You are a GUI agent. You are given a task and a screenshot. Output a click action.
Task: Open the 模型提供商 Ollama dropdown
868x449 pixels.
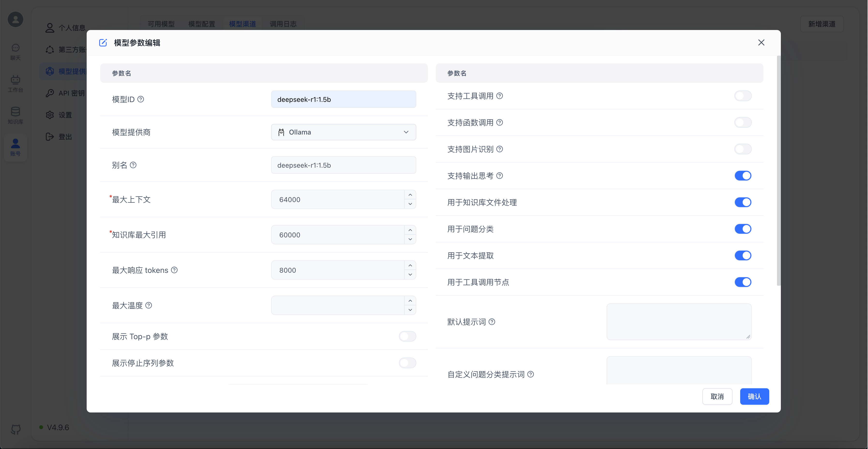click(x=343, y=132)
